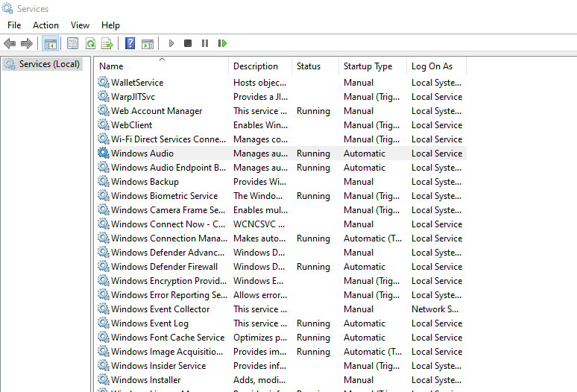
Task: Click the gear icon beside Windows Insider Service
Action: tap(104, 365)
